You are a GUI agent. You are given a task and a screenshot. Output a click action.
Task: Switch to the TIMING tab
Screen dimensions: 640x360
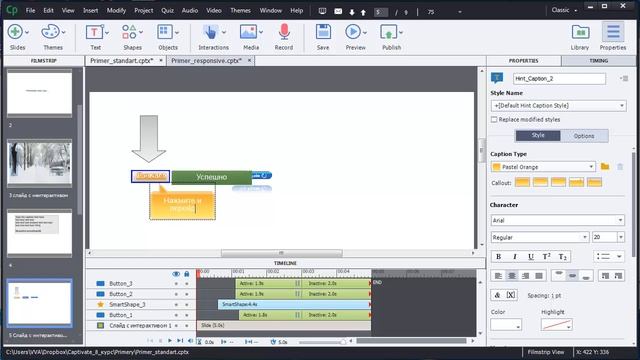coord(598,61)
